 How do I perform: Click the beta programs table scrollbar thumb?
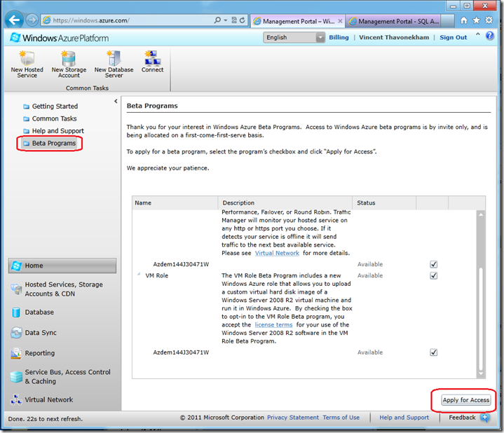(481, 319)
